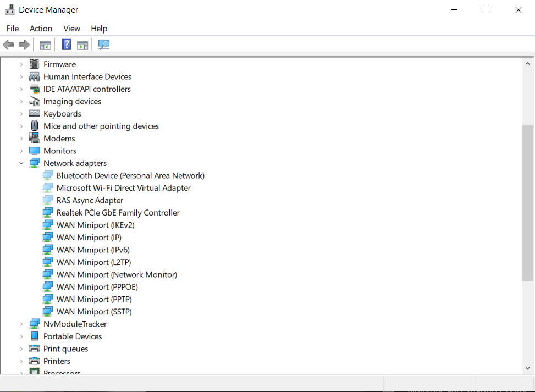The height and width of the screenshot is (392, 535).
Task: Expand the NvModuleTracker node
Action: pos(21,324)
